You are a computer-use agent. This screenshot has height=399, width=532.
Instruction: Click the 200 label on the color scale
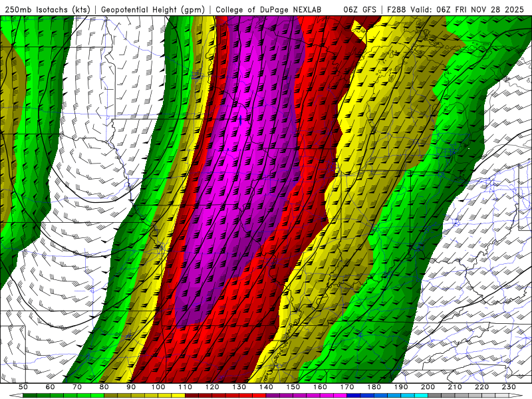pyautogui.click(x=428, y=387)
